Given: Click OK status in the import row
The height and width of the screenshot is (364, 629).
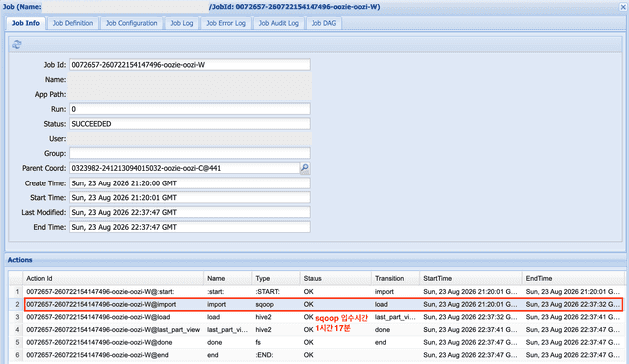Looking at the screenshot, I should pos(309,305).
